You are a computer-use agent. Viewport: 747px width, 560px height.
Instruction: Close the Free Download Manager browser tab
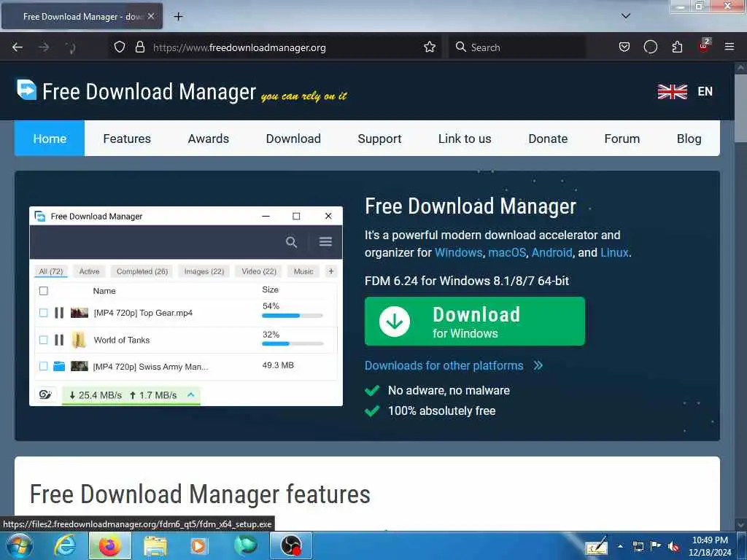[x=151, y=16]
